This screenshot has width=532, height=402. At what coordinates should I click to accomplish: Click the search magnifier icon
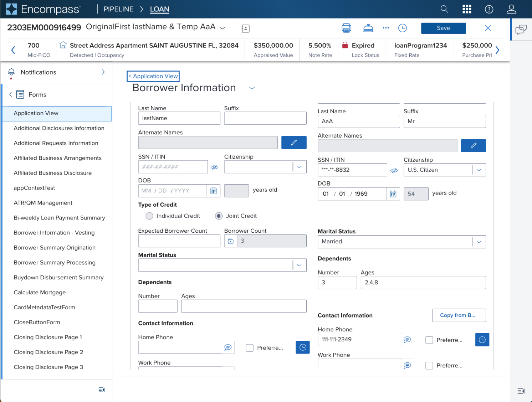click(x=444, y=9)
